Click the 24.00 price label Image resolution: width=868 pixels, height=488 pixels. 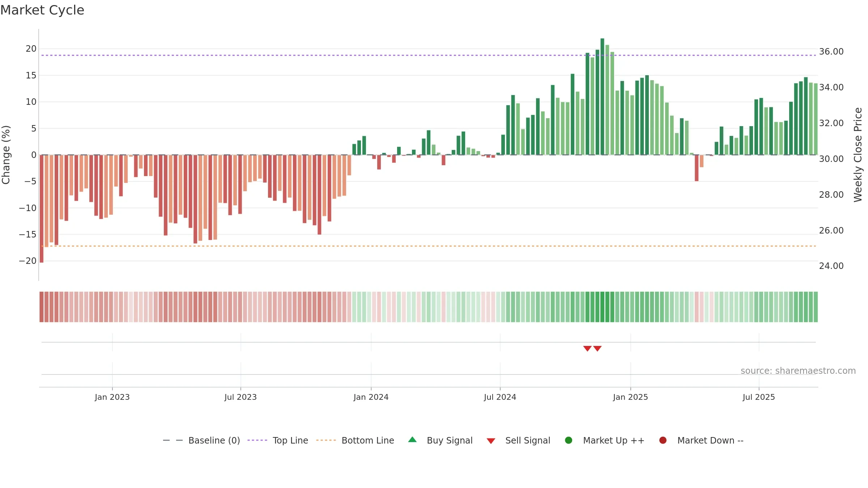coord(831,266)
